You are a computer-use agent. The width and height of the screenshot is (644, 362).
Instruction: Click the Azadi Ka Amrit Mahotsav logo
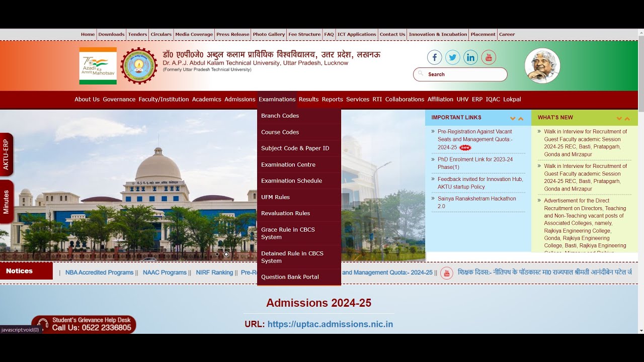(98, 65)
